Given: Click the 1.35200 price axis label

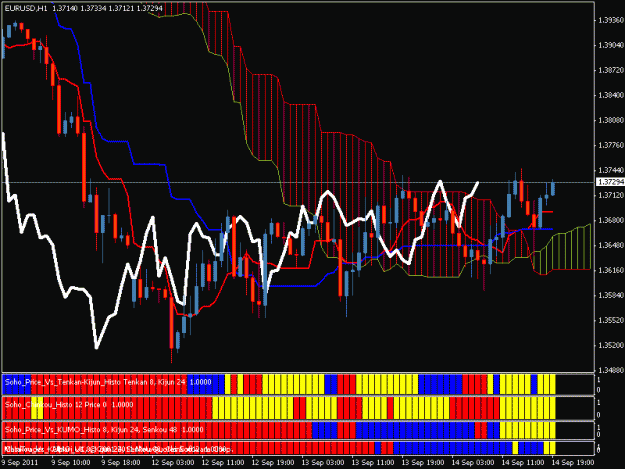Looking at the screenshot, I should click(611, 345).
